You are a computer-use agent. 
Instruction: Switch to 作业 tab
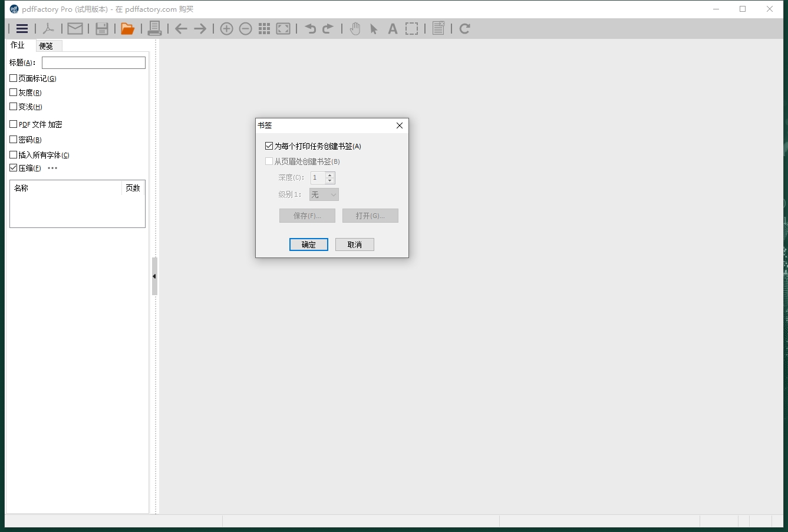click(18, 45)
